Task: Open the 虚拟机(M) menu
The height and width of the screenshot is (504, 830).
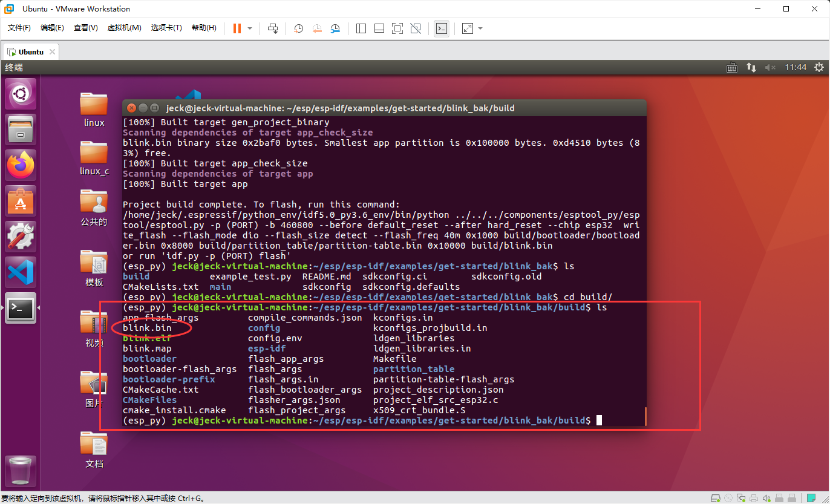Action: [124, 28]
